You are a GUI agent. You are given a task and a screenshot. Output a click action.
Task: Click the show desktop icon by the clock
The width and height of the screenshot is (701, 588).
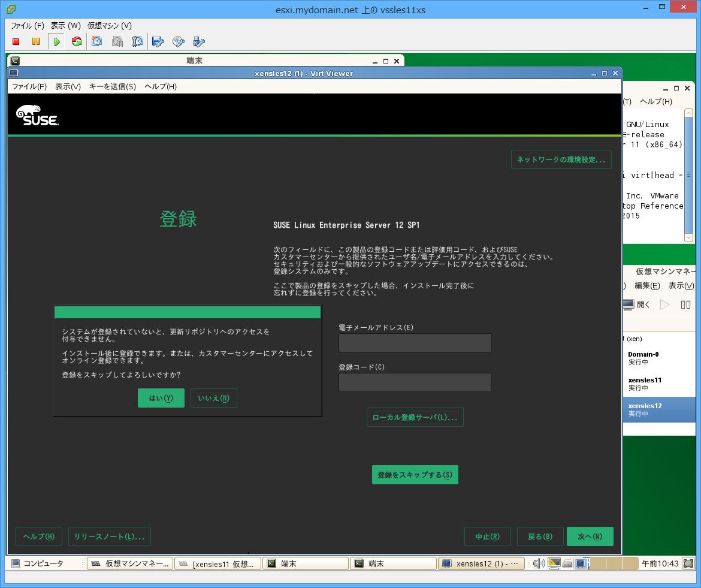689,563
